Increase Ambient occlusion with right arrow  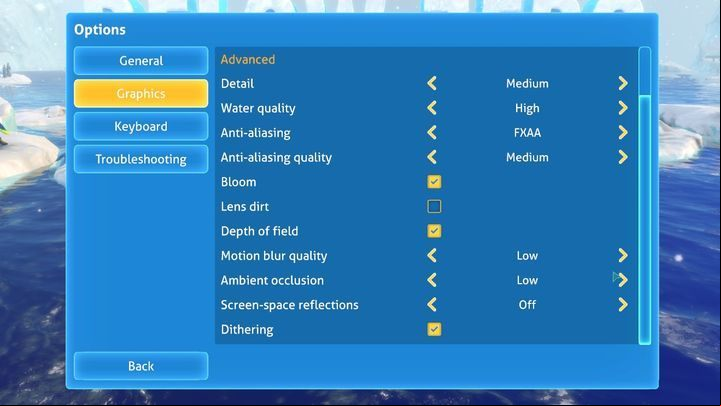tap(623, 280)
